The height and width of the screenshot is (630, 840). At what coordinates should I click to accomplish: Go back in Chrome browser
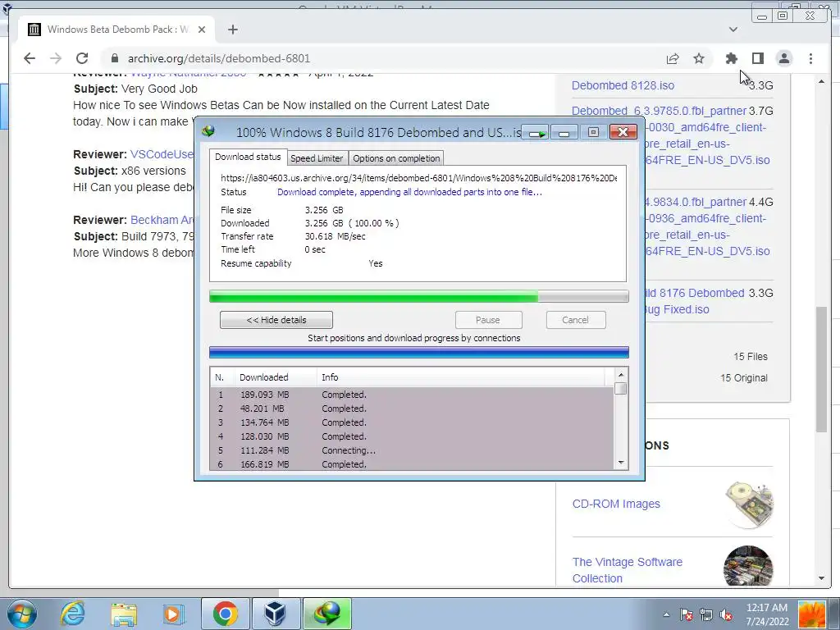30,58
